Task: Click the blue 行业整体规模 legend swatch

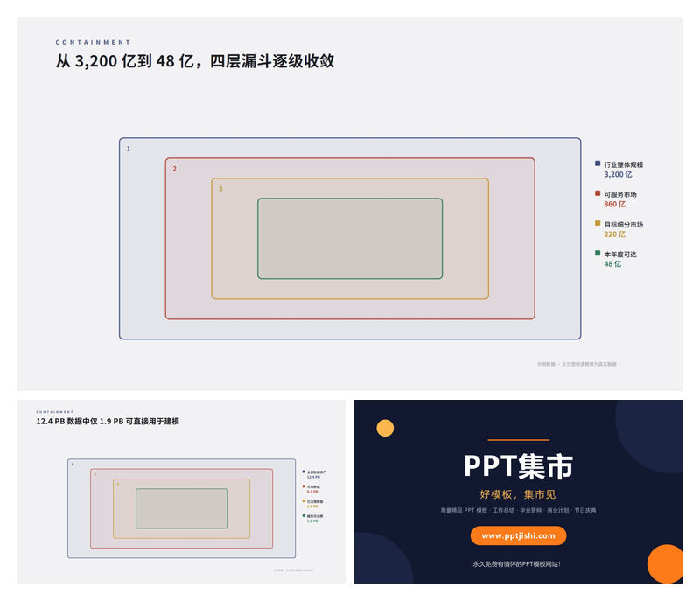Action: [x=598, y=164]
